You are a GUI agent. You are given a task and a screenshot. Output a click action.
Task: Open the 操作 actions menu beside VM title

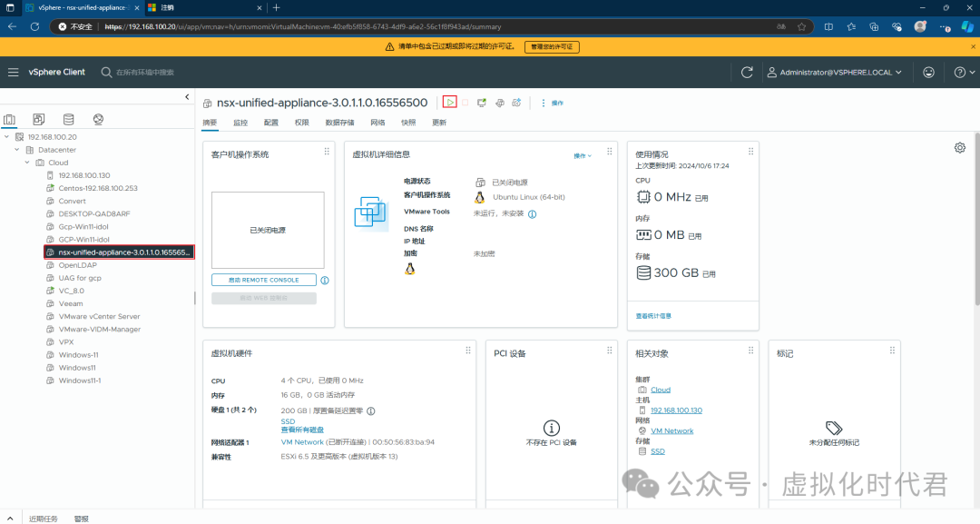[553, 103]
